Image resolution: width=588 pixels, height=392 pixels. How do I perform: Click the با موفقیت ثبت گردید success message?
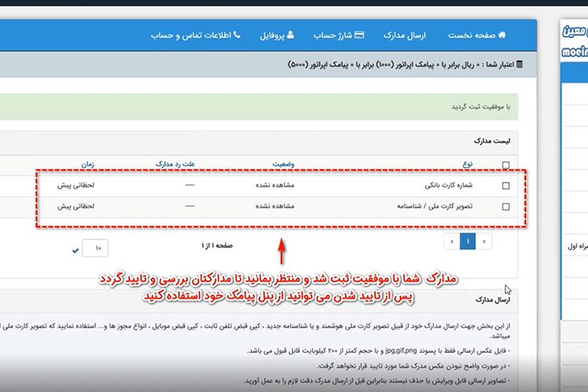pyautogui.click(x=481, y=107)
